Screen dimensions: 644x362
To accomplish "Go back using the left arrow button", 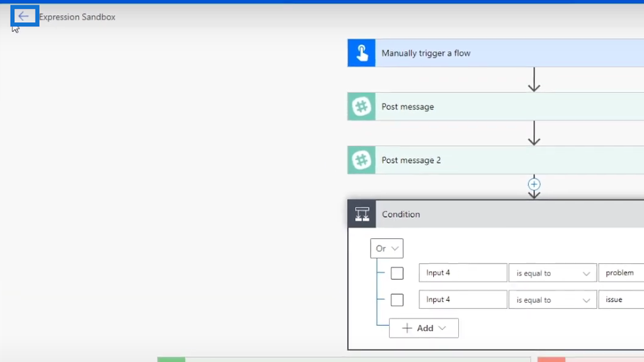I will click(24, 16).
